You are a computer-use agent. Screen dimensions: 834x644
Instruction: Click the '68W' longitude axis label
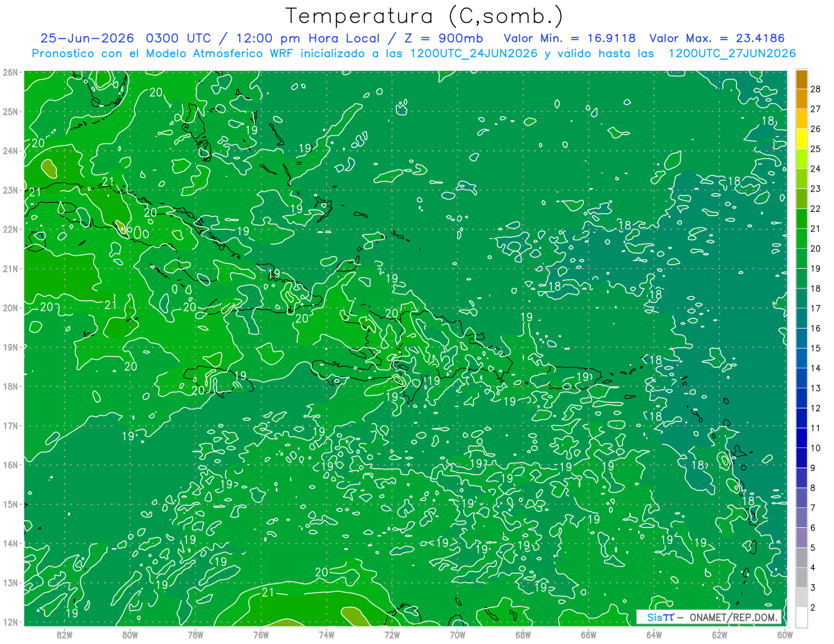[523, 634]
